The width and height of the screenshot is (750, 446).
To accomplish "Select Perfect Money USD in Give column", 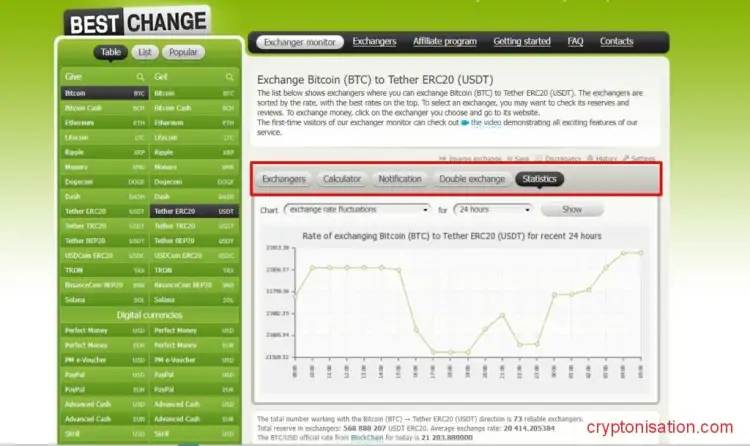I will coord(105,331).
